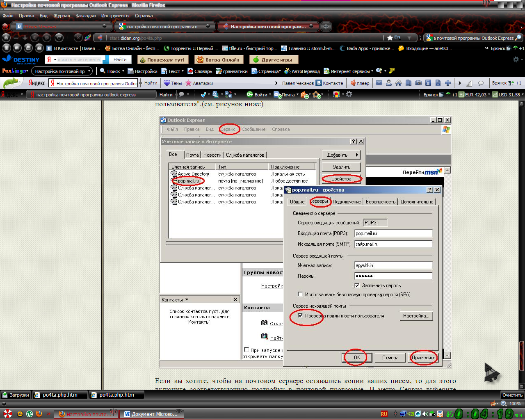Viewport: 525px width, 420px height.
Task: Run грамматики grammar check in FoxLingo
Action: (232, 71)
